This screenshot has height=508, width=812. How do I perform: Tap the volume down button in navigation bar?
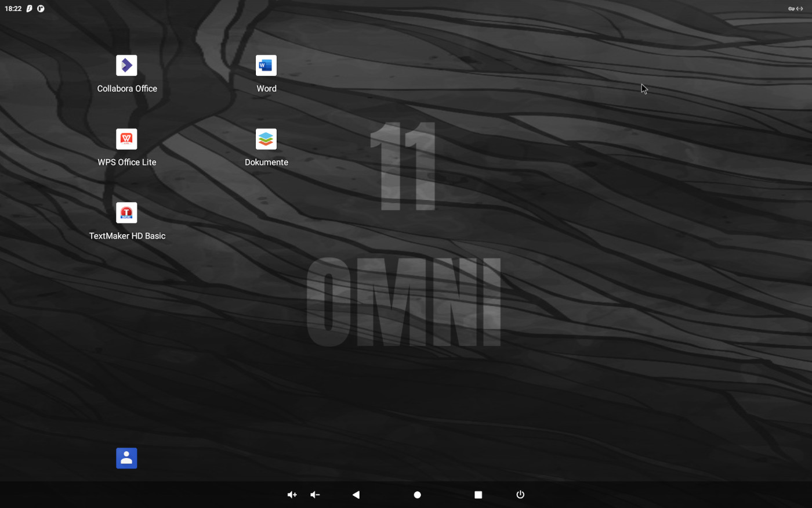pyautogui.click(x=315, y=495)
